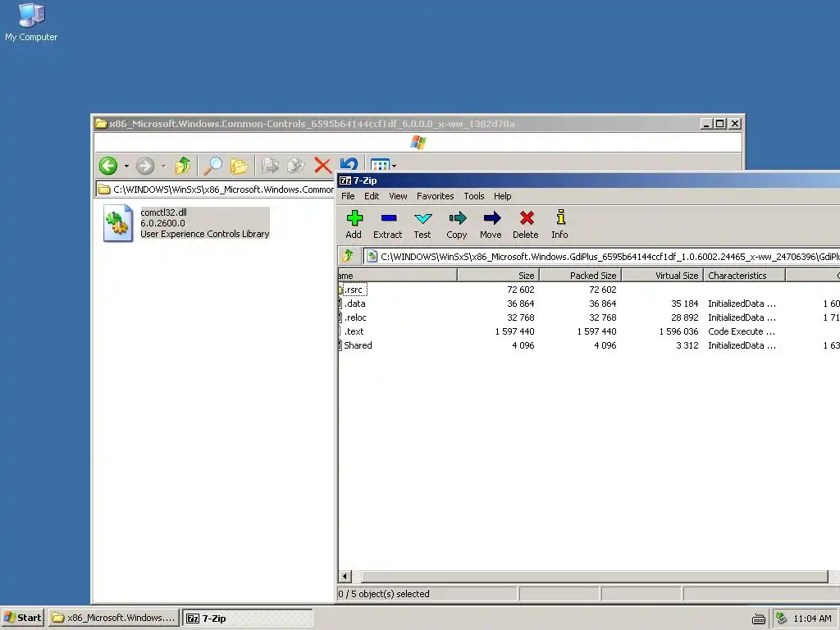Click the red Delete X in Explorer toolbar
The height and width of the screenshot is (630, 840).
coord(322,165)
